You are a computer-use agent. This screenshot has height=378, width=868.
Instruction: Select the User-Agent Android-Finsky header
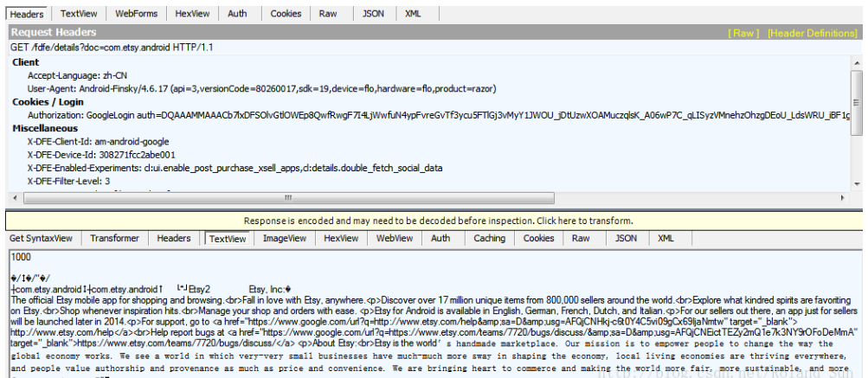[262, 88]
